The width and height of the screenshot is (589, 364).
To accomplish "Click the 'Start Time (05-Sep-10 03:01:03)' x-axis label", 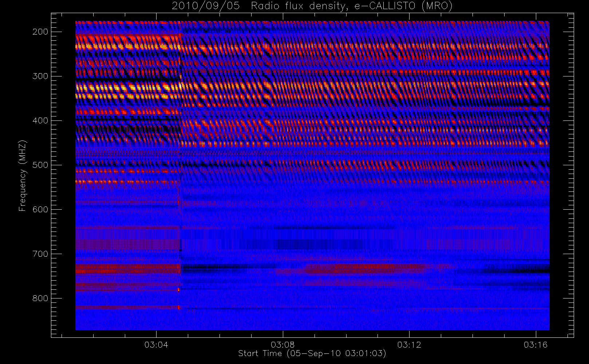I will click(312, 353).
